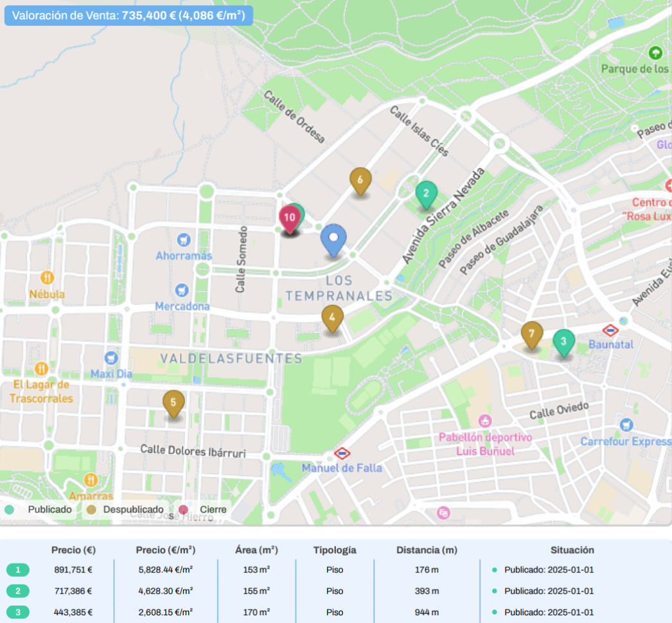
Task: Sort by Distancia (m) column header
Action: pyautogui.click(x=427, y=550)
